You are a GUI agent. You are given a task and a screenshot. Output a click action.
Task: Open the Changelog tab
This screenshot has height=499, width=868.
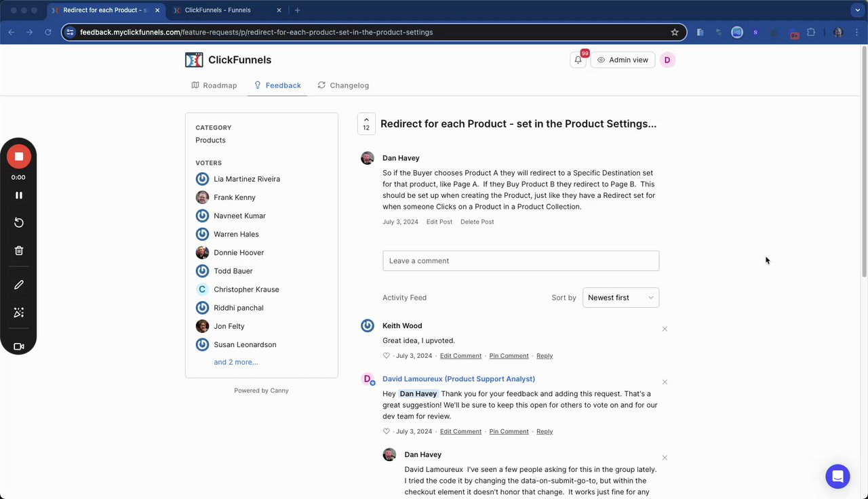343,85
